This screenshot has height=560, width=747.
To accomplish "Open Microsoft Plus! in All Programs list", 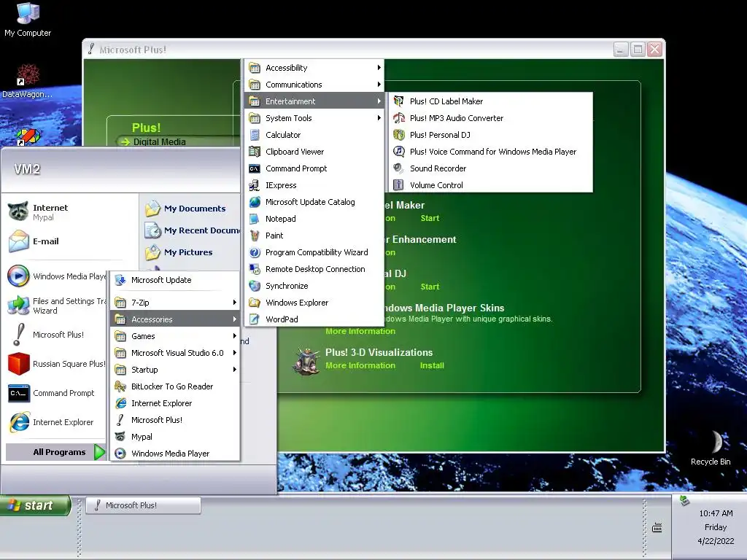I will pyautogui.click(x=175, y=420).
